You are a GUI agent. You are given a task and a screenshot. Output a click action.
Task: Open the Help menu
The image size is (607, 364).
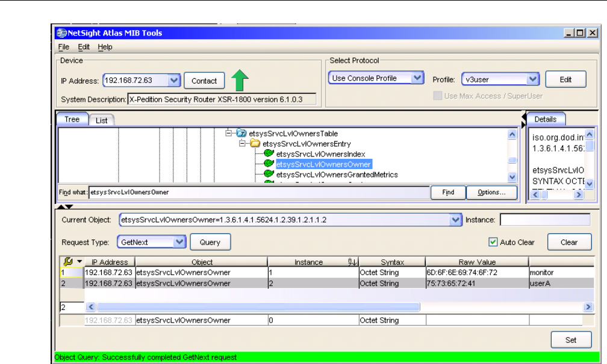tap(105, 47)
